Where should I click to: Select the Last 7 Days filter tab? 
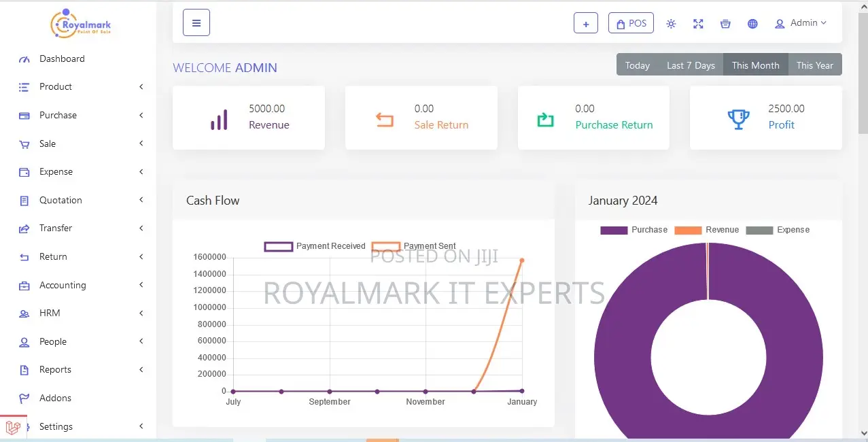(691, 65)
